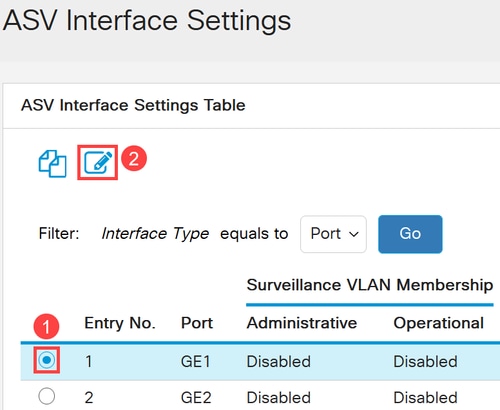Click entry number 2 cell
Image resolution: width=500 pixels, height=410 pixels.
click(89, 398)
